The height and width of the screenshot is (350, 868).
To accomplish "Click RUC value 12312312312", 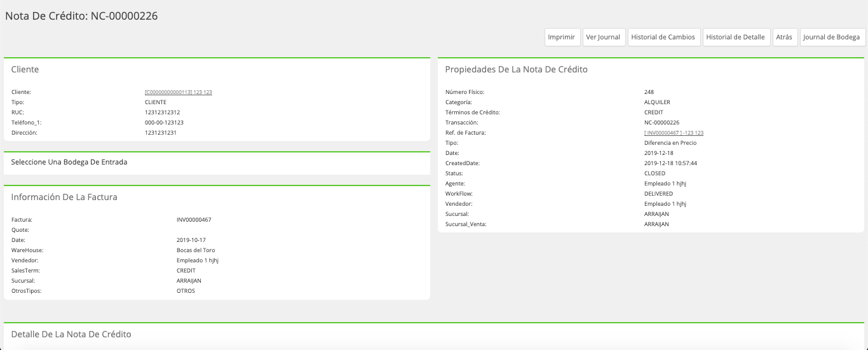I will point(163,112).
